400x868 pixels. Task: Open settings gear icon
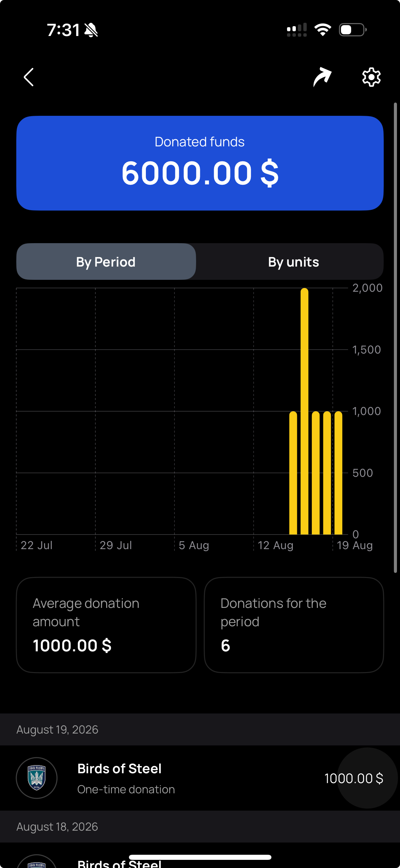(x=371, y=77)
